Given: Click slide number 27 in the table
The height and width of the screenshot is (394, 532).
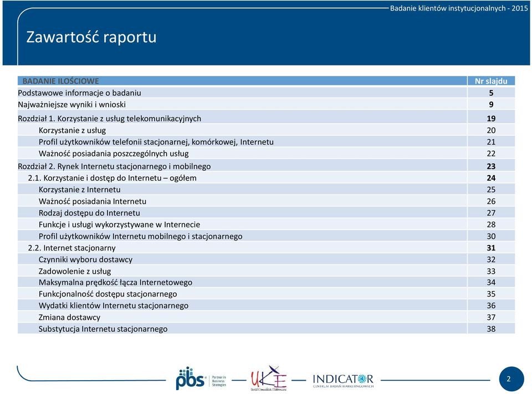Looking at the screenshot, I should (x=491, y=213).
